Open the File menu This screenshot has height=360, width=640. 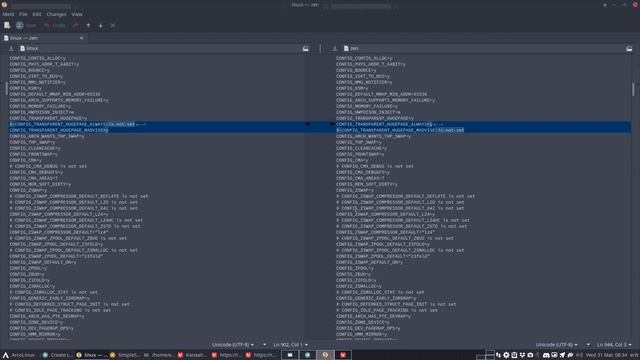(x=23, y=14)
